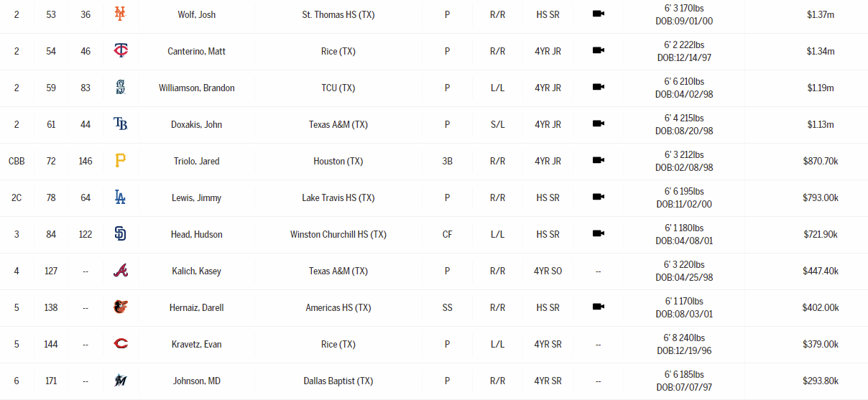Click the Pittsburgh Pirates logo
Image resolution: width=868 pixels, height=400 pixels.
pos(120,161)
